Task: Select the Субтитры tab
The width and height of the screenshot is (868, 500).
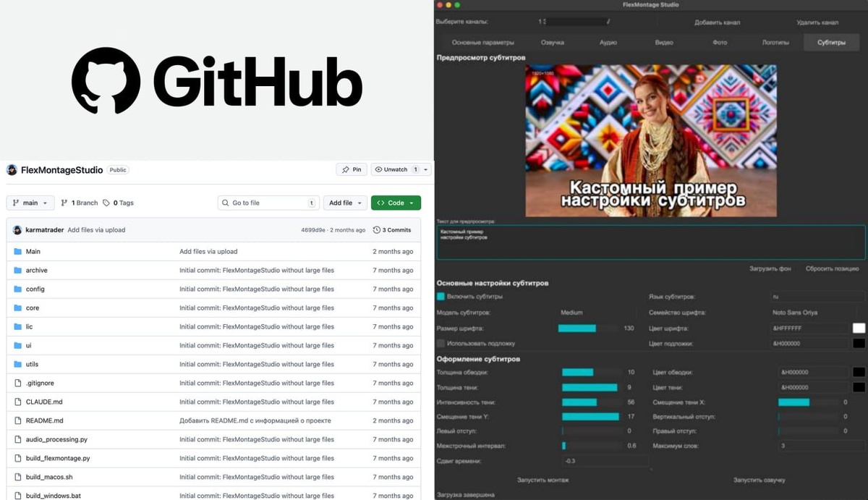Action: 832,43
